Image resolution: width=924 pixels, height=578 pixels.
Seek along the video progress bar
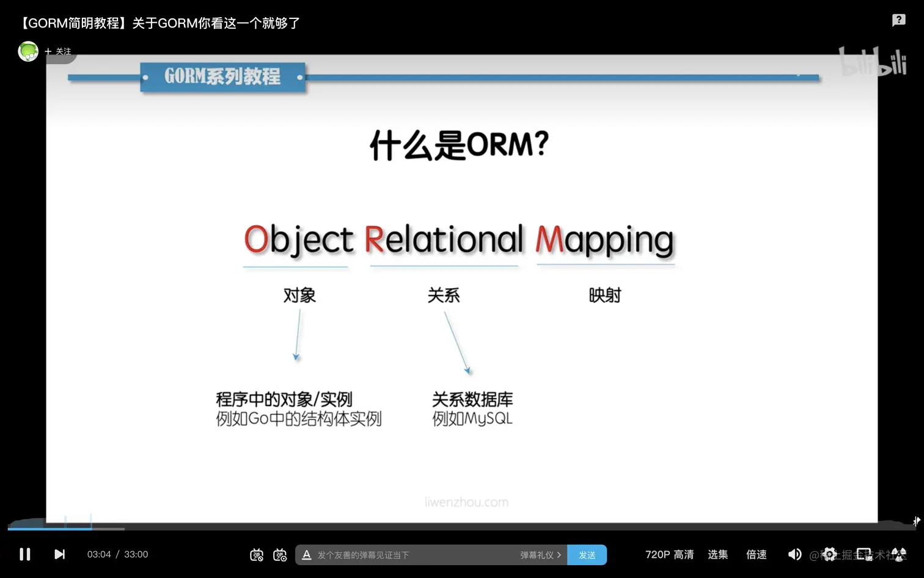[x=462, y=528]
